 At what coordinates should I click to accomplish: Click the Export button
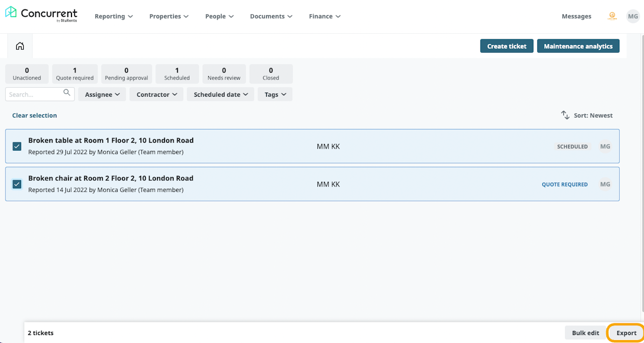click(626, 333)
